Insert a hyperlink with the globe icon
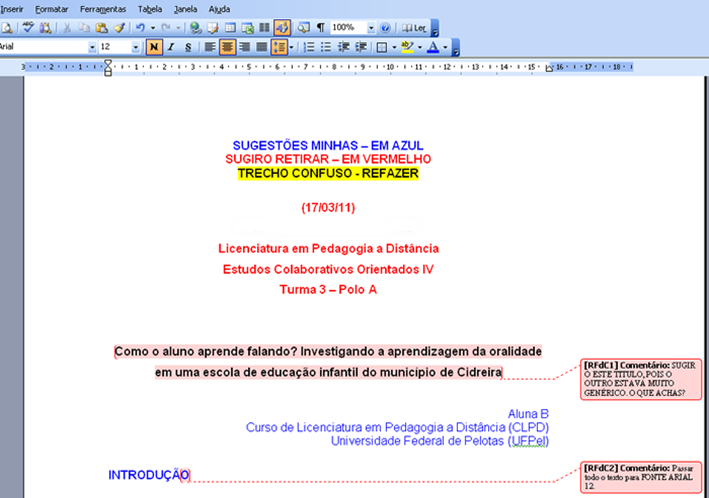Image resolution: width=709 pixels, height=498 pixels. point(195,28)
